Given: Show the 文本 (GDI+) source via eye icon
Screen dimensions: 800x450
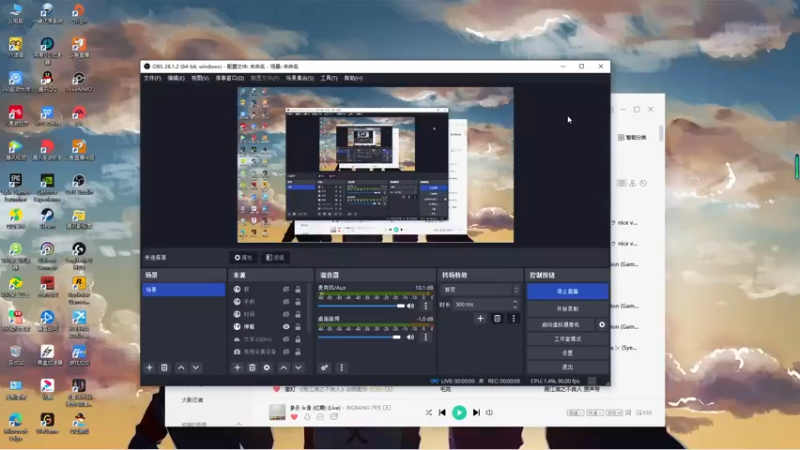Looking at the screenshot, I should (286, 339).
